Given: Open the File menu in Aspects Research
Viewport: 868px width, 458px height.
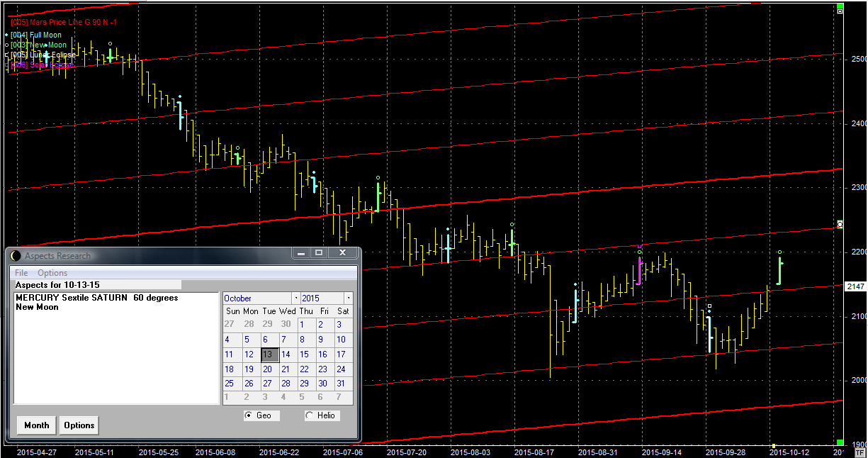Looking at the screenshot, I should 21,273.
